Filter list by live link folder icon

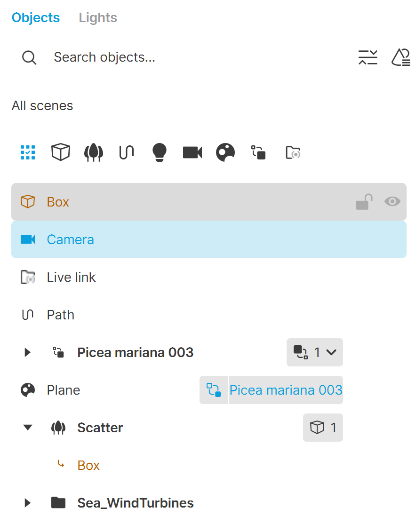[x=293, y=152]
